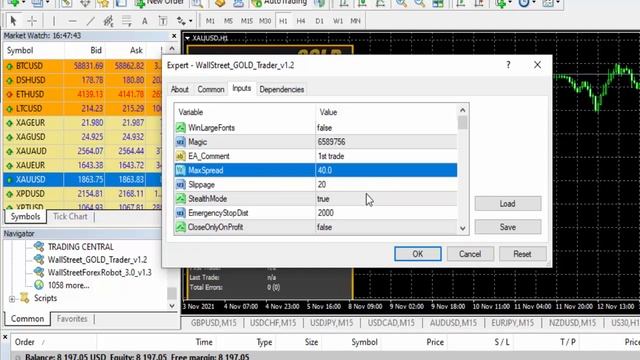
Task: Click the Save button
Action: tap(508, 227)
